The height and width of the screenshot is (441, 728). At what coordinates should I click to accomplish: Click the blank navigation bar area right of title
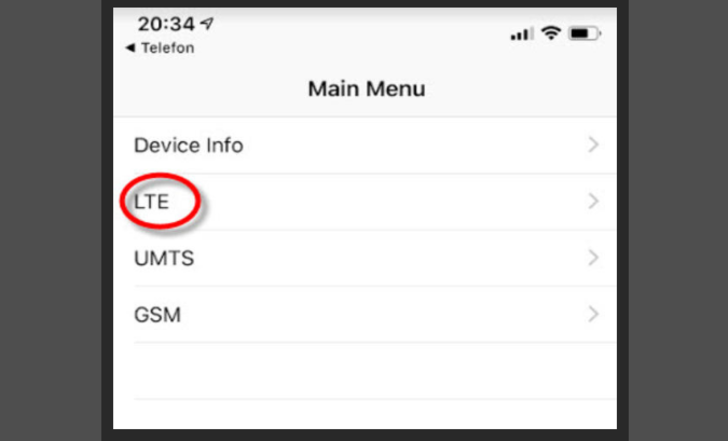[x=520, y=89]
